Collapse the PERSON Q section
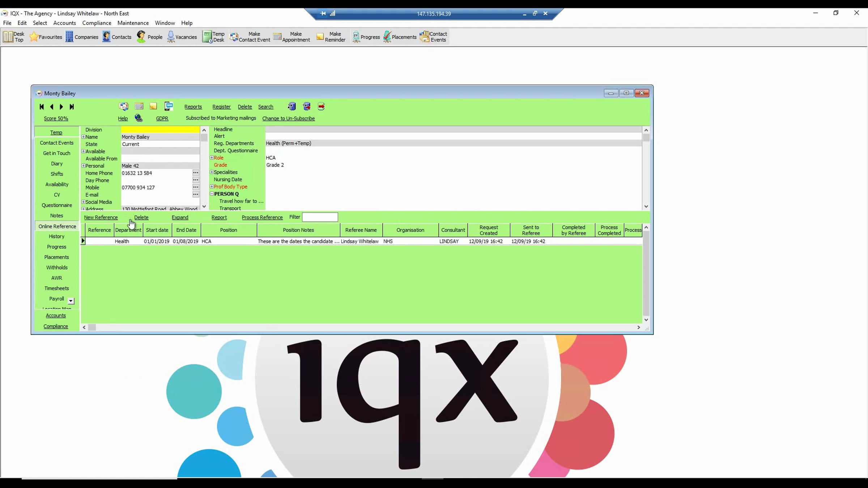The height and width of the screenshot is (488, 868). (x=212, y=194)
